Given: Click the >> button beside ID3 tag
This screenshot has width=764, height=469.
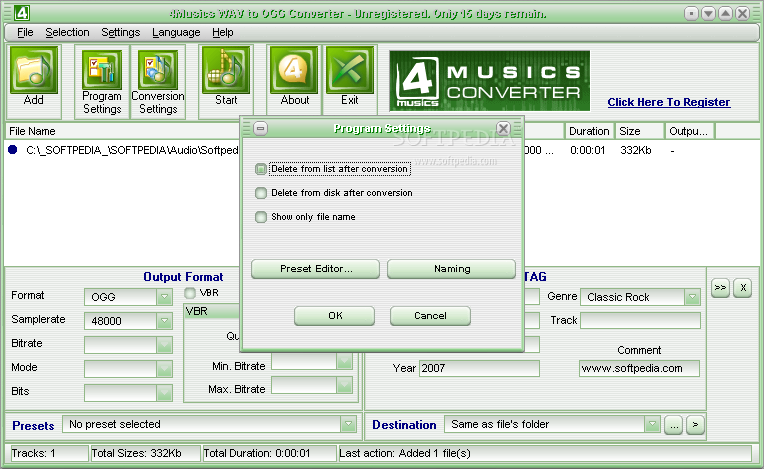Looking at the screenshot, I should (720, 287).
